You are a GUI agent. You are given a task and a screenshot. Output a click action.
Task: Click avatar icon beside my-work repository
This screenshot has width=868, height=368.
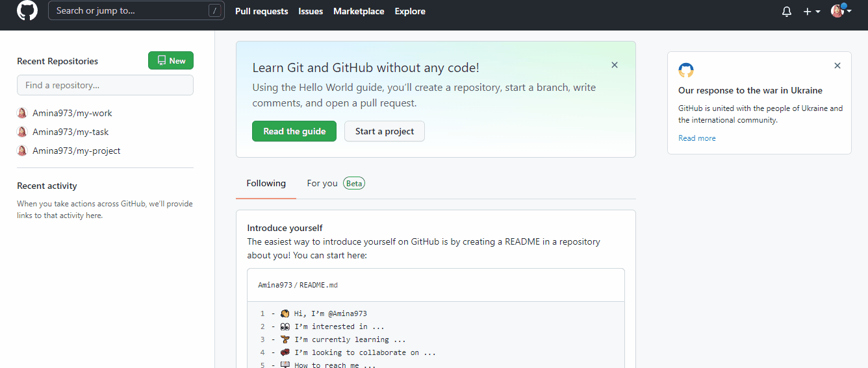point(22,113)
